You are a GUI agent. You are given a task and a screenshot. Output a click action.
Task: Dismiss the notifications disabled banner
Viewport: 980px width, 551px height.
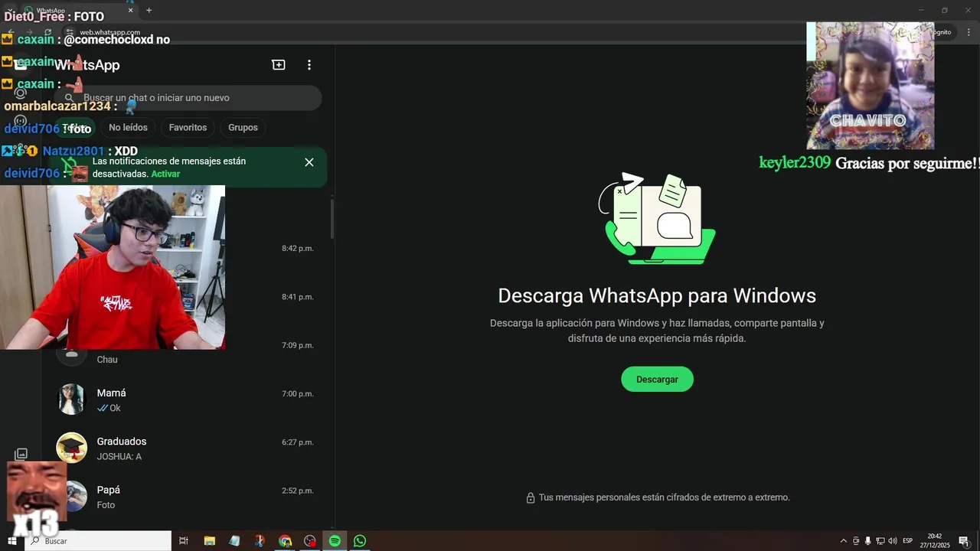pos(309,162)
